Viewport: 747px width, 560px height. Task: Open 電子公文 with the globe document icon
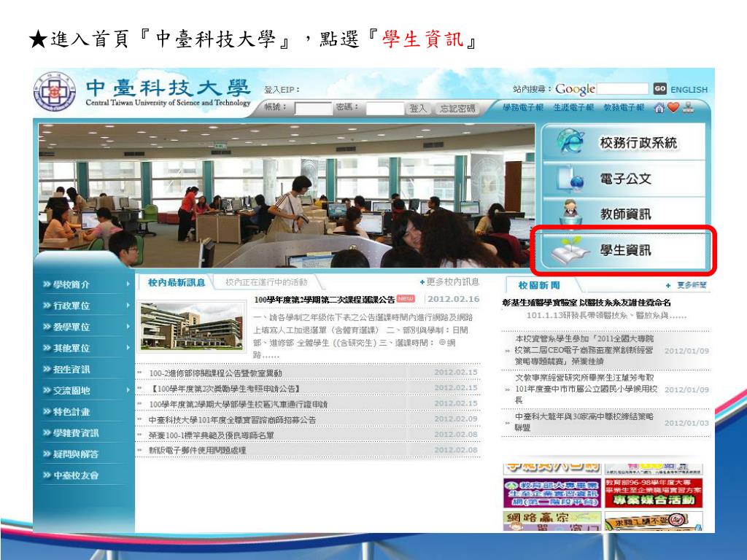624,179
